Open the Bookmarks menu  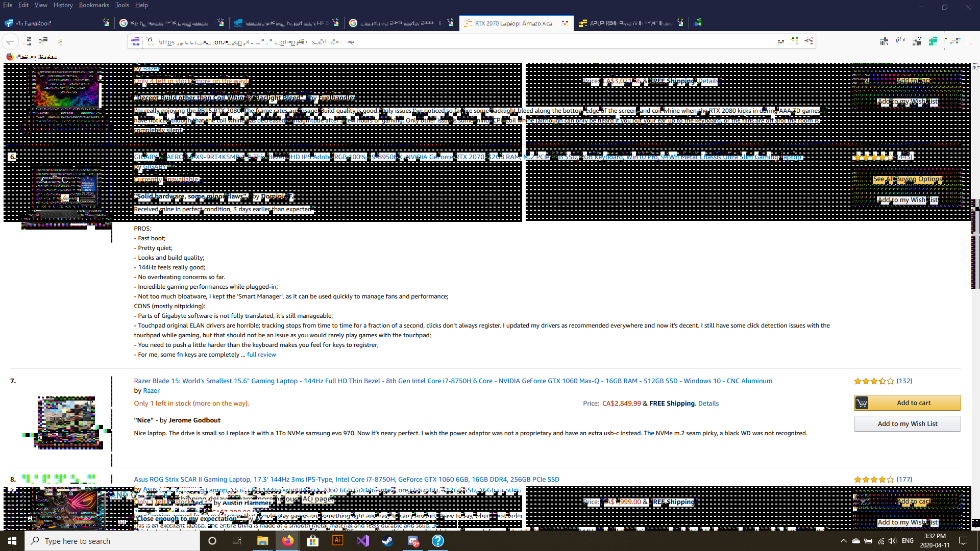point(94,5)
